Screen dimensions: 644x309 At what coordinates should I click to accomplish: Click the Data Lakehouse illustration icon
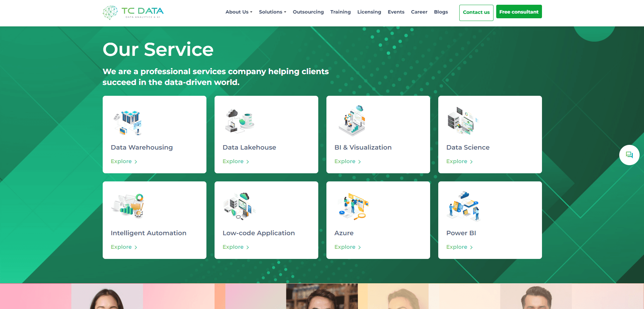click(240, 121)
